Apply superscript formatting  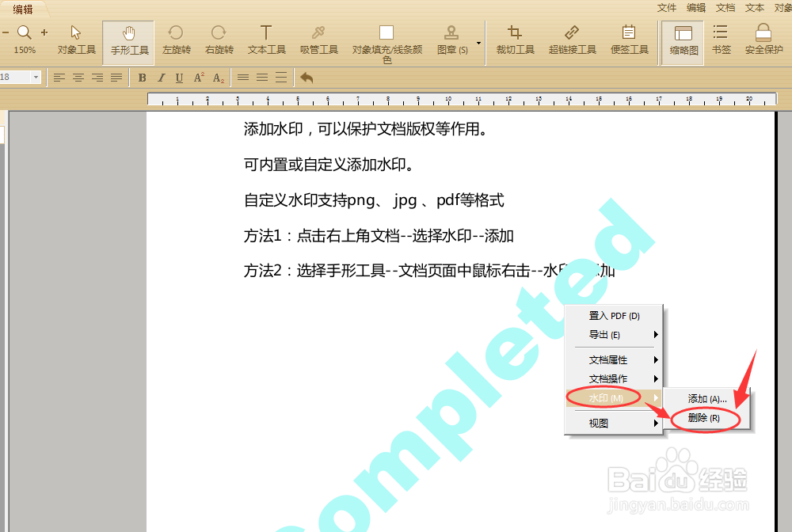tap(199, 78)
